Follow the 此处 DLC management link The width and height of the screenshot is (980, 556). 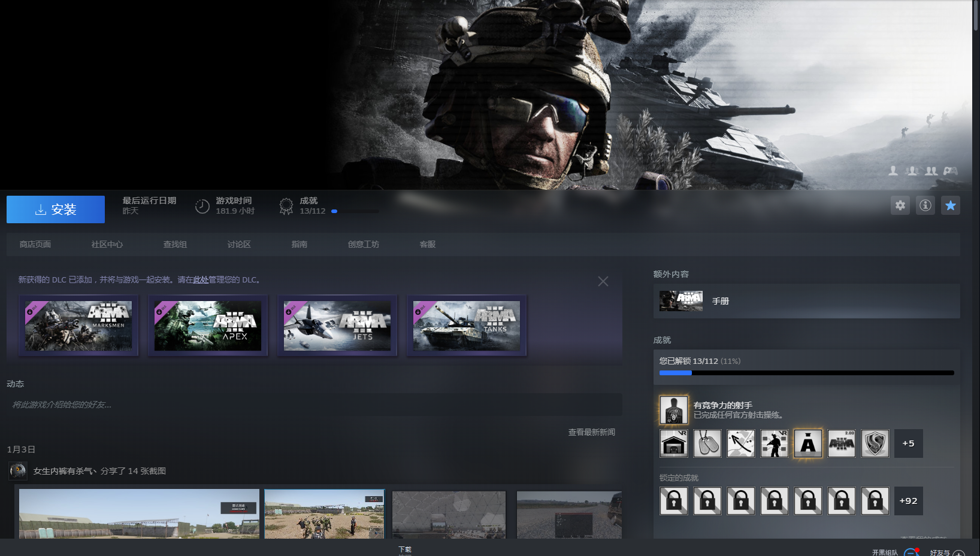201,279
